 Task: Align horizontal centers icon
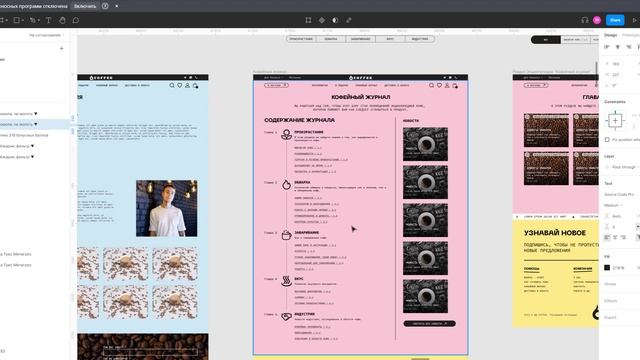tap(618, 47)
